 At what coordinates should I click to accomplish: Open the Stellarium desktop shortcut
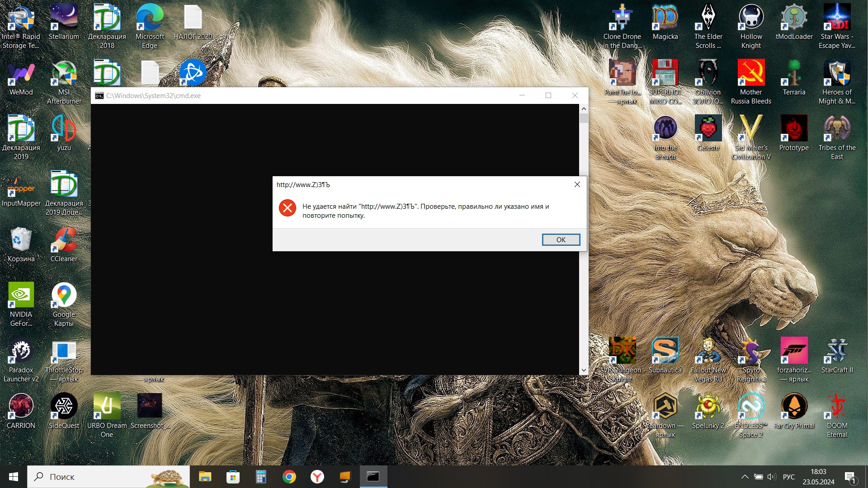click(x=64, y=23)
